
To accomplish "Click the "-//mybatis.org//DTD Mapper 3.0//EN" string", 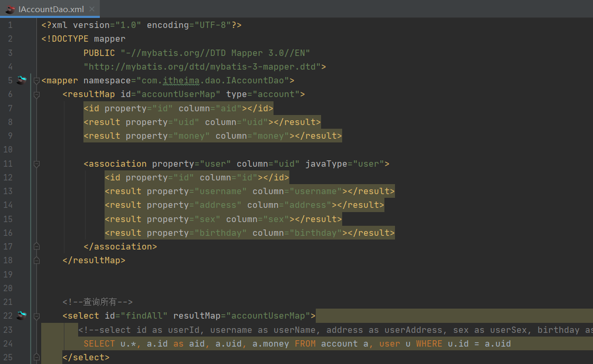I will point(215,53).
